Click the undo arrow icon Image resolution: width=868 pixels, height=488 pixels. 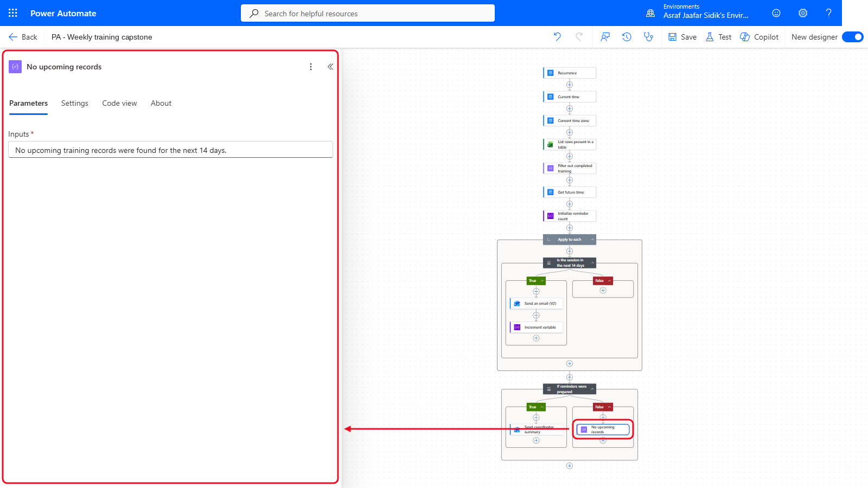coord(557,37)
